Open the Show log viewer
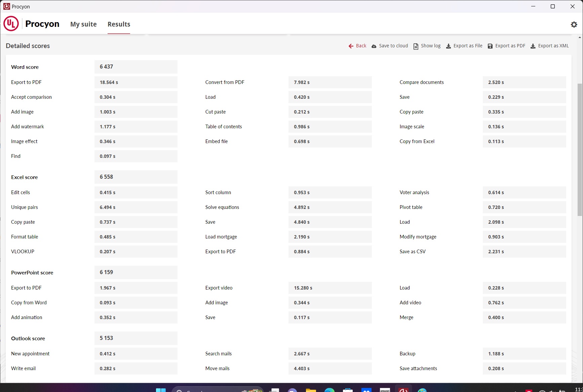This screenshot has width=583, height=392. click(427, 46)
